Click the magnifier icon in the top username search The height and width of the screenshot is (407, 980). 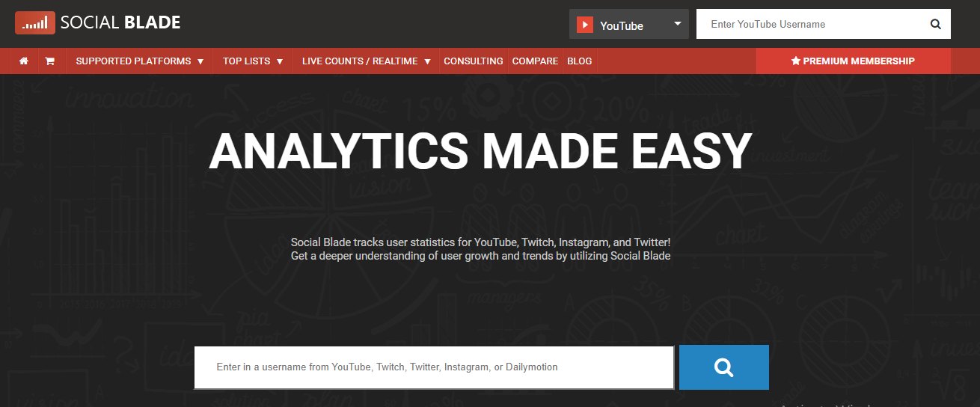(935, 24)
